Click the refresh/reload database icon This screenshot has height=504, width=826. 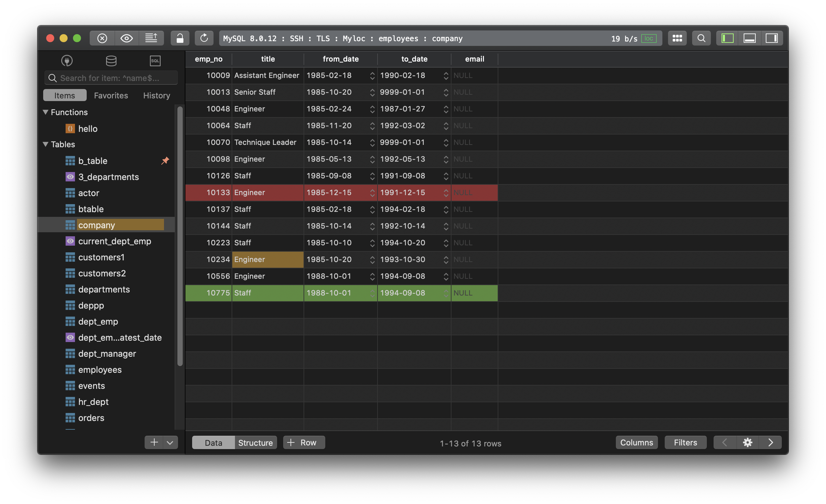coord(203,37)
